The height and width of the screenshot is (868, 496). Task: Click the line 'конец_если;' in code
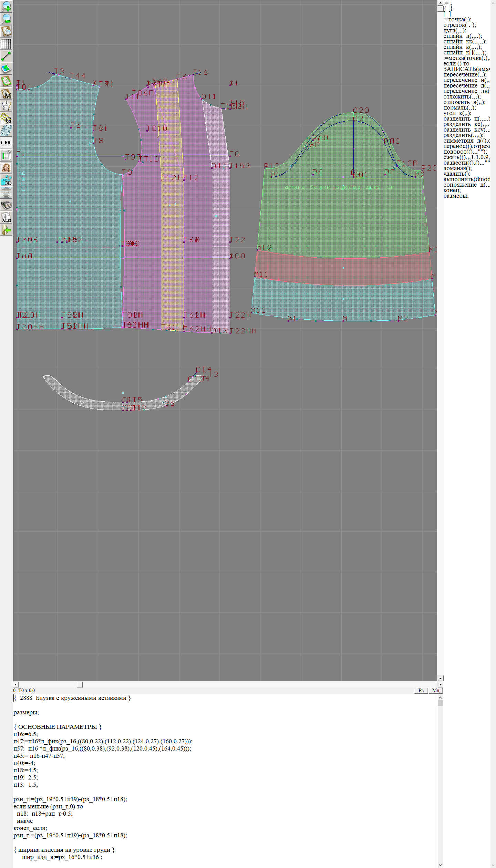click(30, 828)
